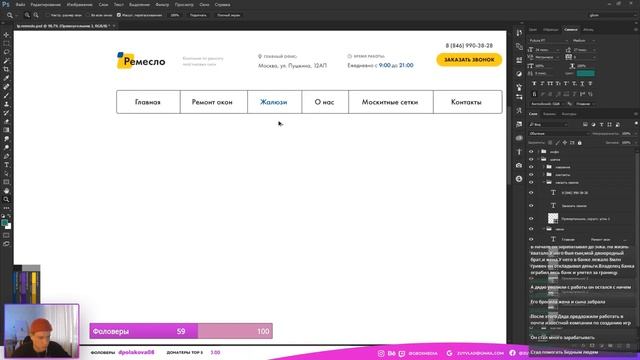Select the Zoom tool in left toolbar

point(6,200)
